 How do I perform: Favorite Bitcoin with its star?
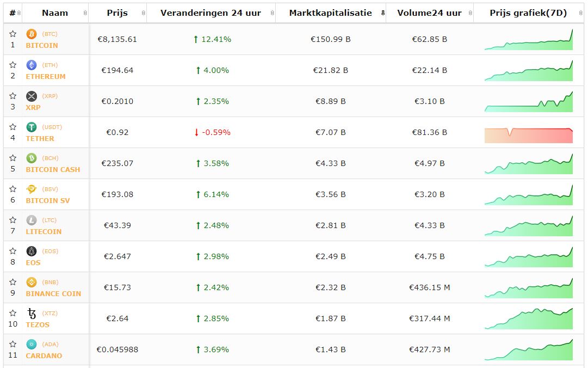[x=13, y=34]
